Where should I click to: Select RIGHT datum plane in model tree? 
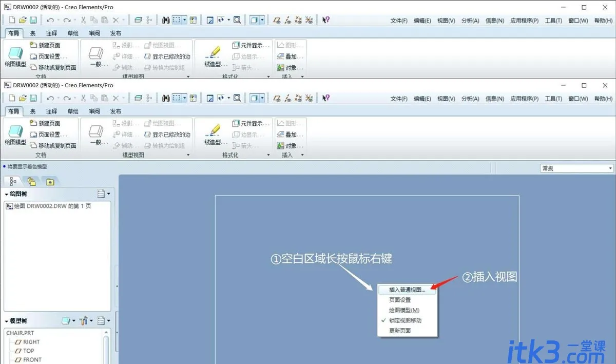pyautogui.click(x=28, y=342)
